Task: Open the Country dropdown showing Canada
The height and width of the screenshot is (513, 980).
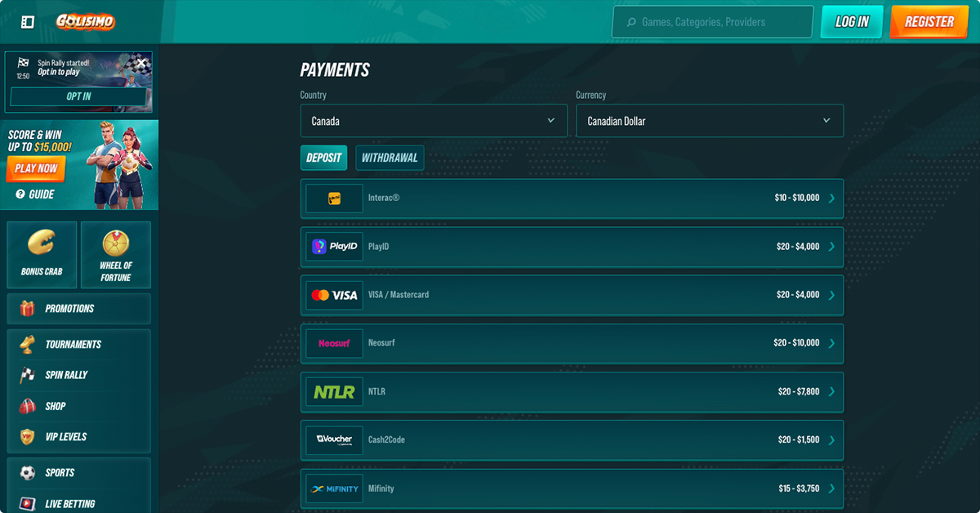Action: coord(434,121)
